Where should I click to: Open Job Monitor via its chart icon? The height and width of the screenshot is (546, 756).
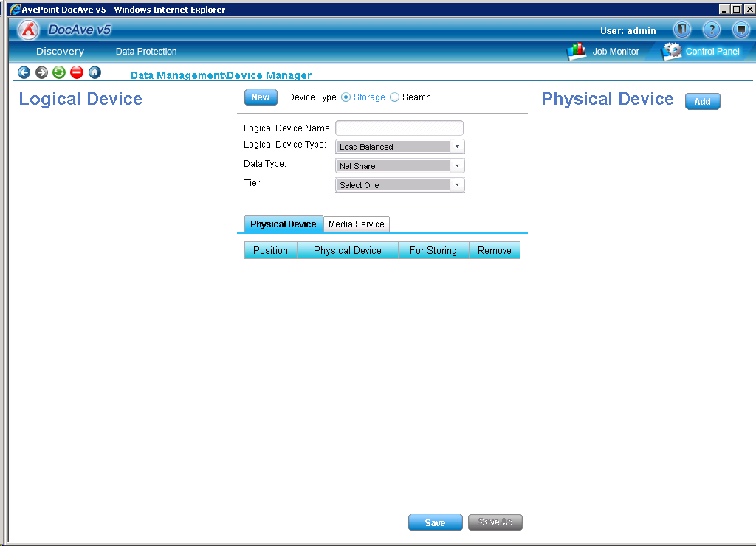click(x=577, y=52)
